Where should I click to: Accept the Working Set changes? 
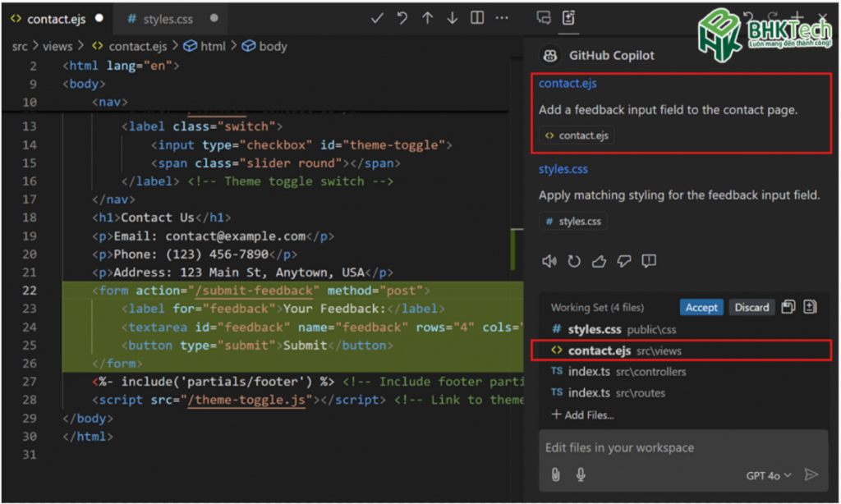[x=701, y=307]
